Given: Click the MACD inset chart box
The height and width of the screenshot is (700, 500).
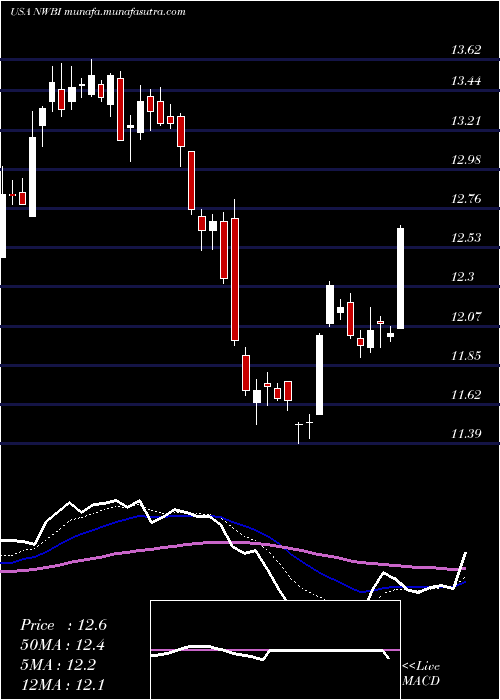Looking at the screenshot, I should [x=275, y=650].
